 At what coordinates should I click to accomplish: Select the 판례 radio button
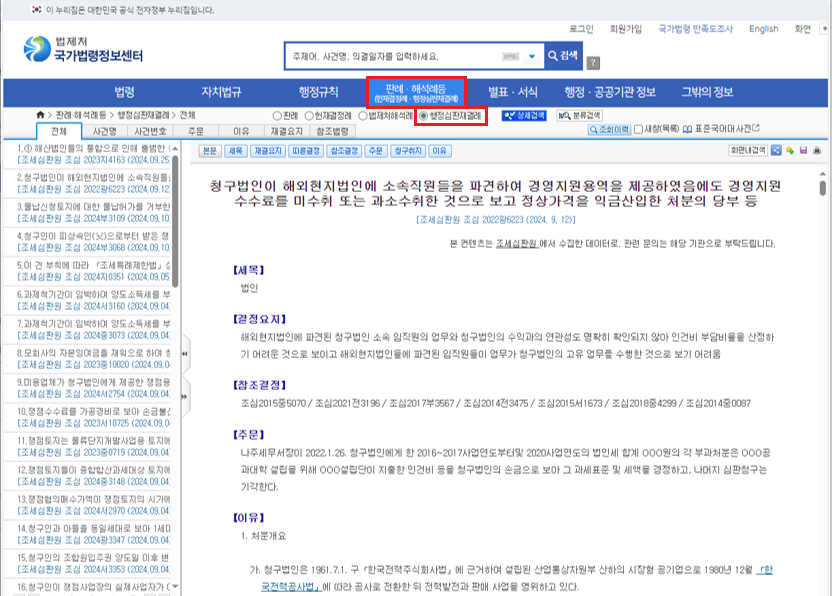pyautogui.click(x=278, y=116)
